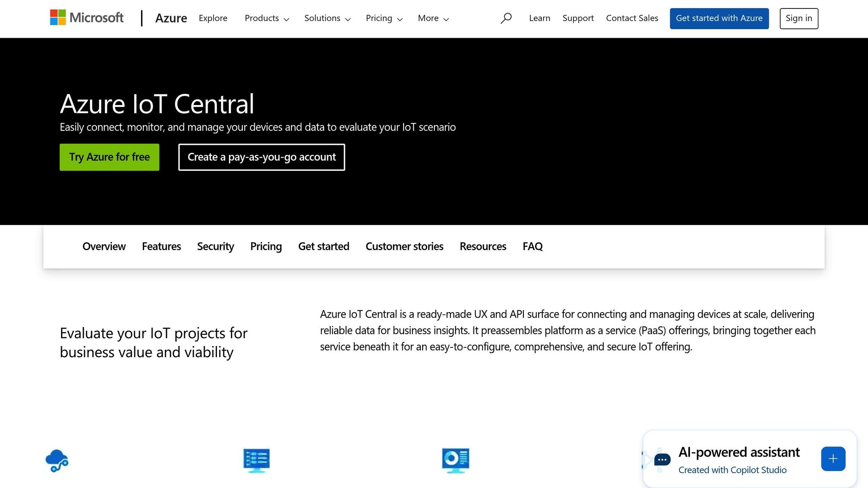This screenshot has width=868, height=488.
Task: Click Get started with Azure button
Action: coord(719,19)
